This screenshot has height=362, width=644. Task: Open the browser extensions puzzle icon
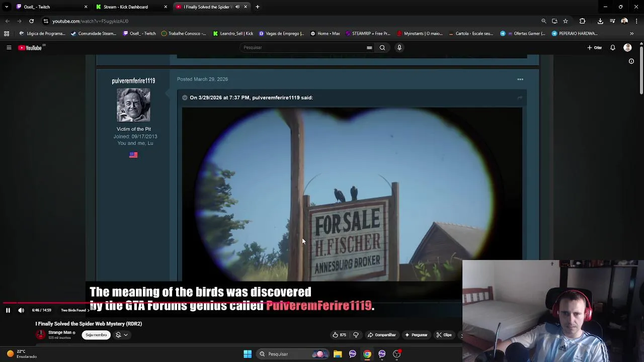click(583, 21)
